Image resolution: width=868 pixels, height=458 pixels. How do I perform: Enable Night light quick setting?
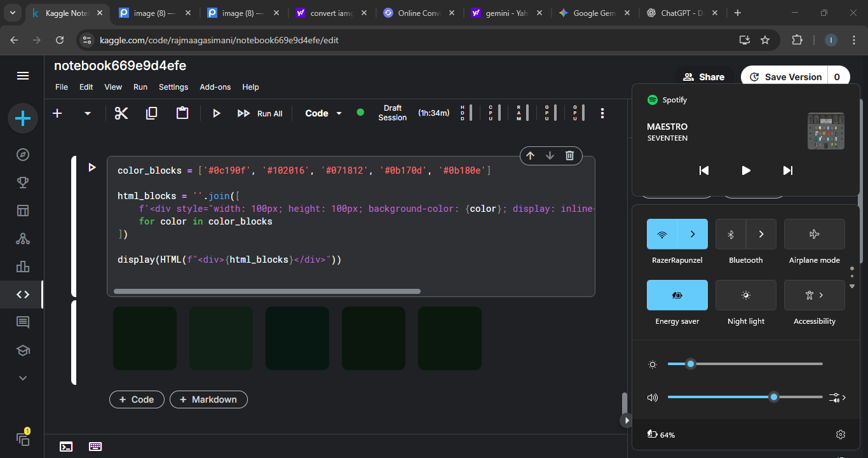tap(745, 295)
